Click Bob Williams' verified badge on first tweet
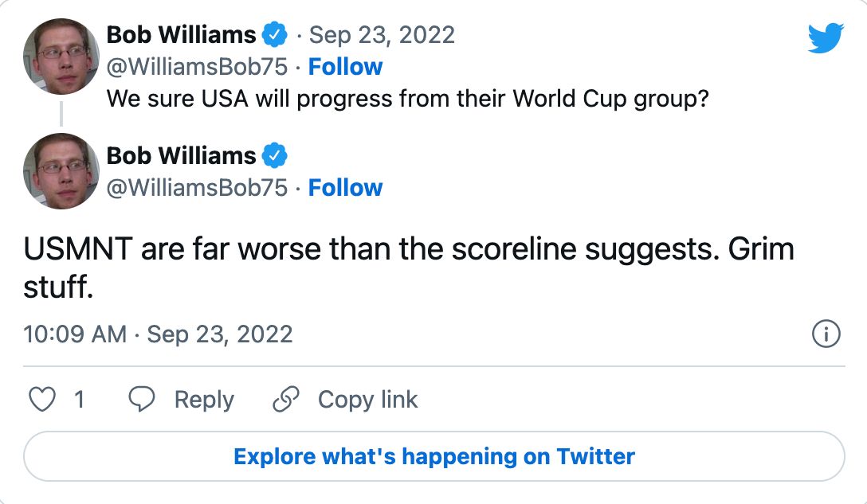Screen dimensions: 867x504 (x=276, y=34)
